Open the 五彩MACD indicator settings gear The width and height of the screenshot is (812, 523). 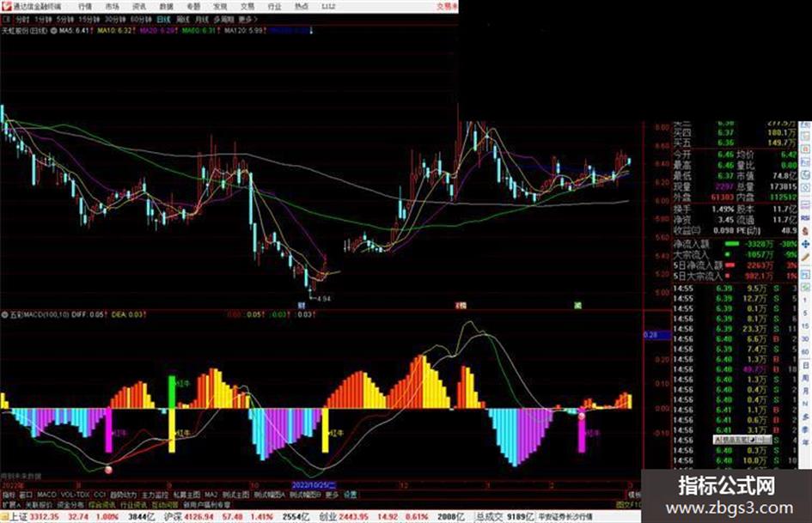5,314
